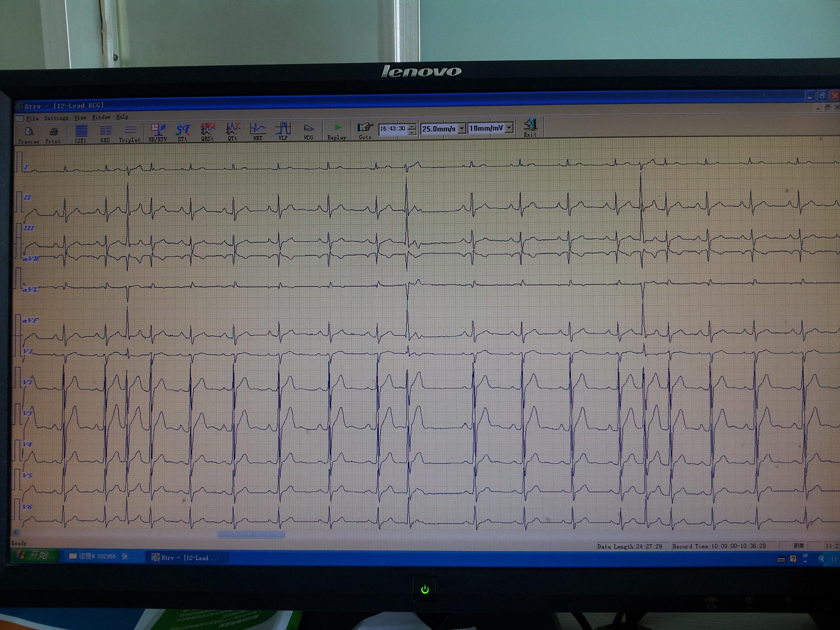The image size is (840, 630).
Task: Click the horizontal scrollbar thumb
Action: coord(251,534)
